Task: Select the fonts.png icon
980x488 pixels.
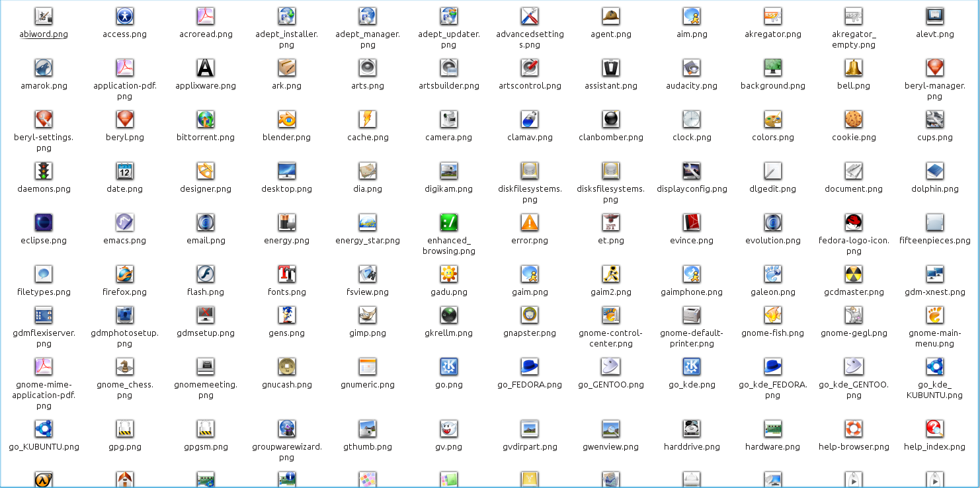Action: click(x=286, y=274)
